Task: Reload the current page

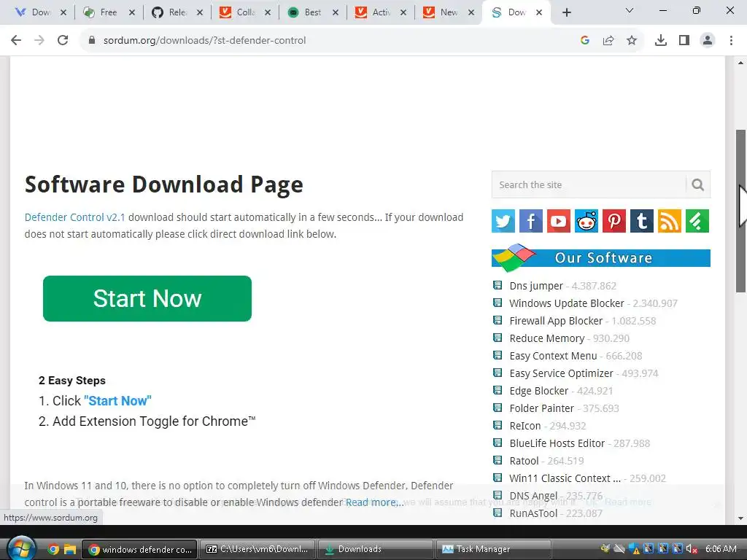Action: 63,41
